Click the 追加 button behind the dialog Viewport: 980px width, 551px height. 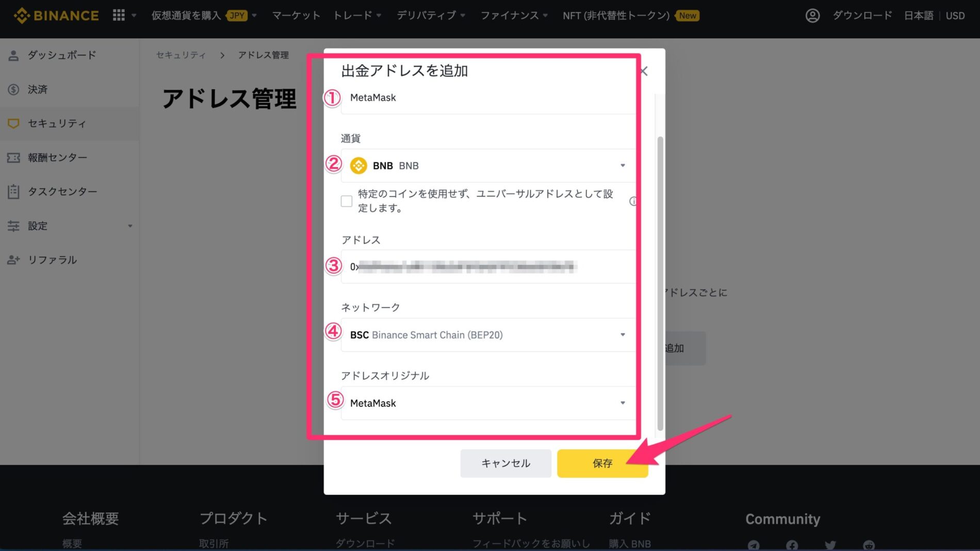coord(685,348)
